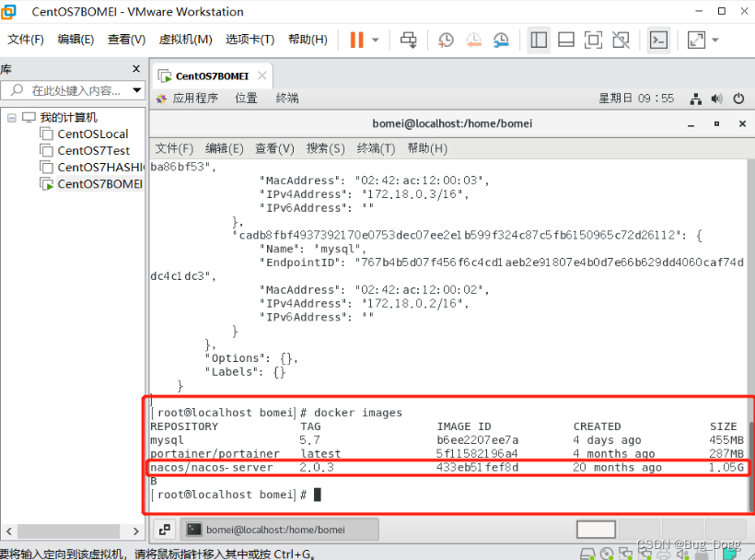
Task: Focus the library search input field
Action: (x=72, y=90)
